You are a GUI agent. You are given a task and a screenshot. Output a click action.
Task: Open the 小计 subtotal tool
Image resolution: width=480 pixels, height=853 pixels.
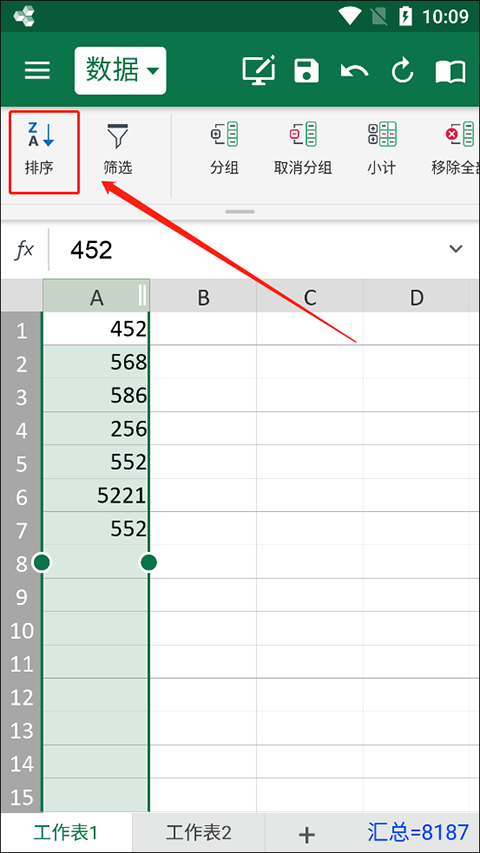click(x=381, y=149)
